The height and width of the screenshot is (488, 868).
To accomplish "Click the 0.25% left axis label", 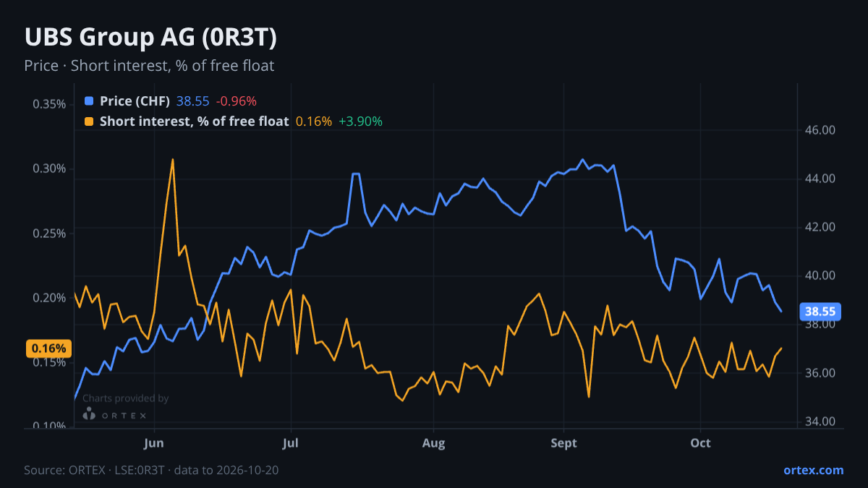I will click(x=49, y=234).
